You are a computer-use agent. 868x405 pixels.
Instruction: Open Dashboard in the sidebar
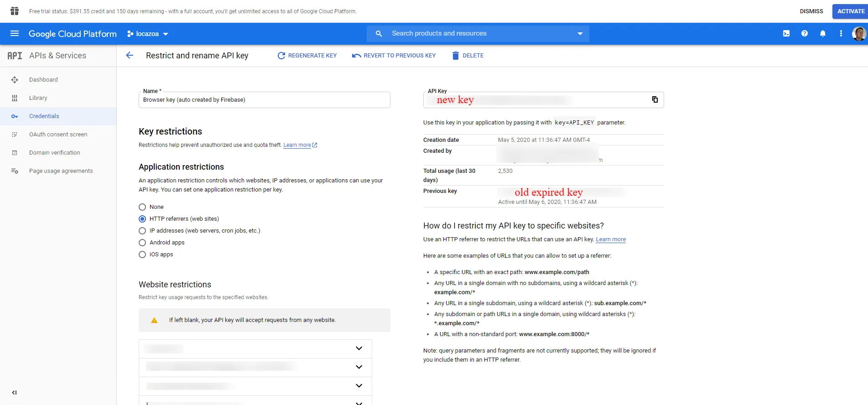43,80
